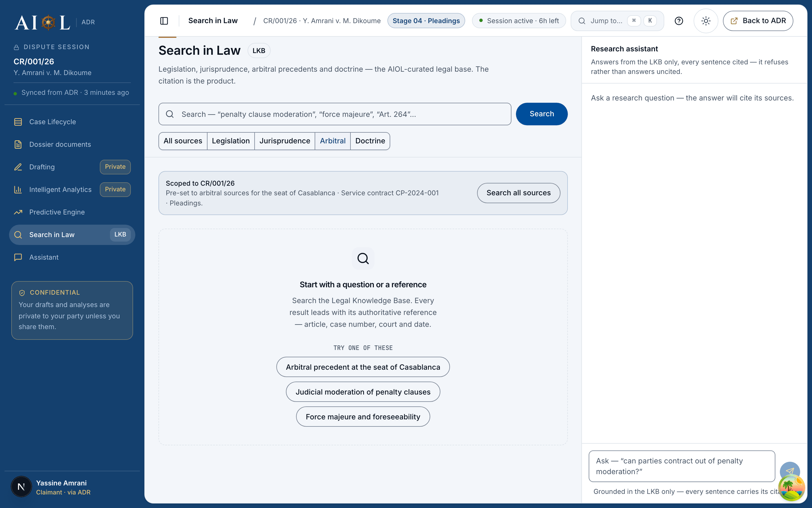The height and width of the screenshot is (508, 812).
Task: Click the Confidential shield icon
Action: pyautogui.click(x=22, y=293)
